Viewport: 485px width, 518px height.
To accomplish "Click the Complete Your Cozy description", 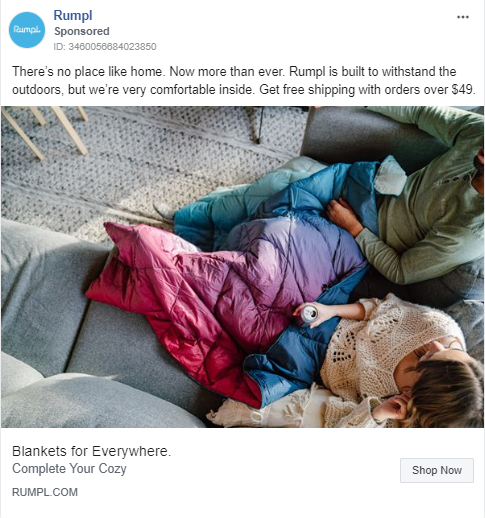I will [x=69, y=469].
